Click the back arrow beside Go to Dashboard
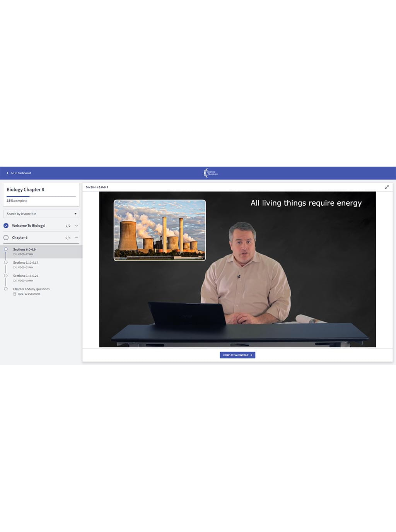 click(7, 173)
